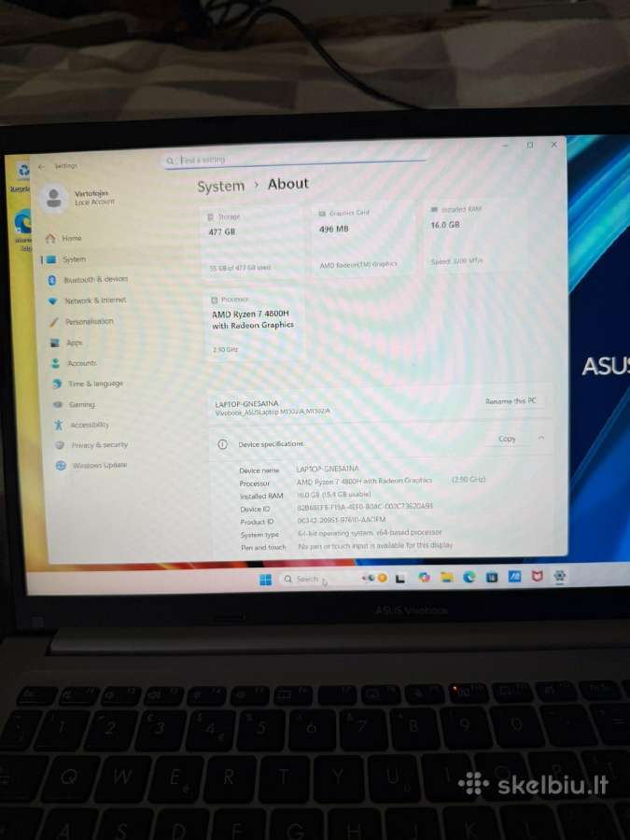Maximize the Settings window
Screen dimensions: 630x840
point(530,145)
